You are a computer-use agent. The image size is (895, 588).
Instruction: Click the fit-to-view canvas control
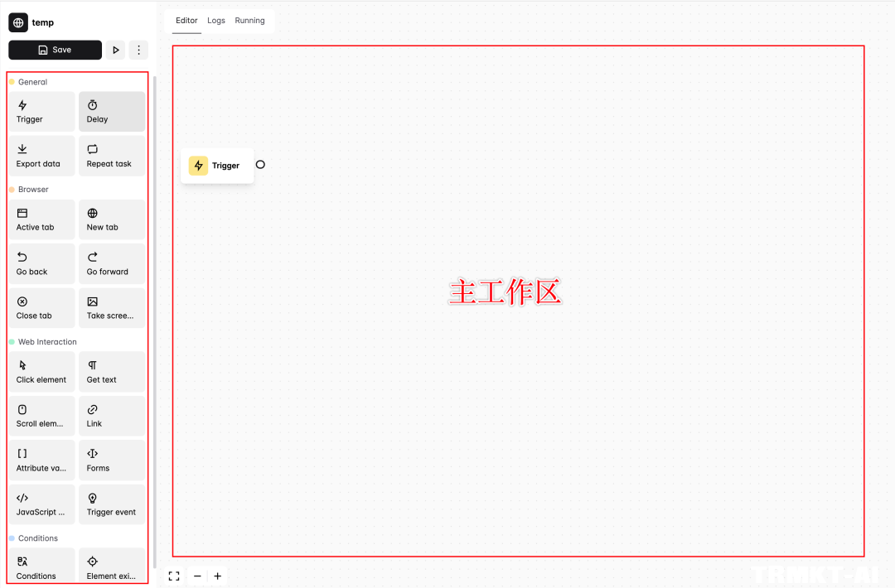[x=174, y=576]
